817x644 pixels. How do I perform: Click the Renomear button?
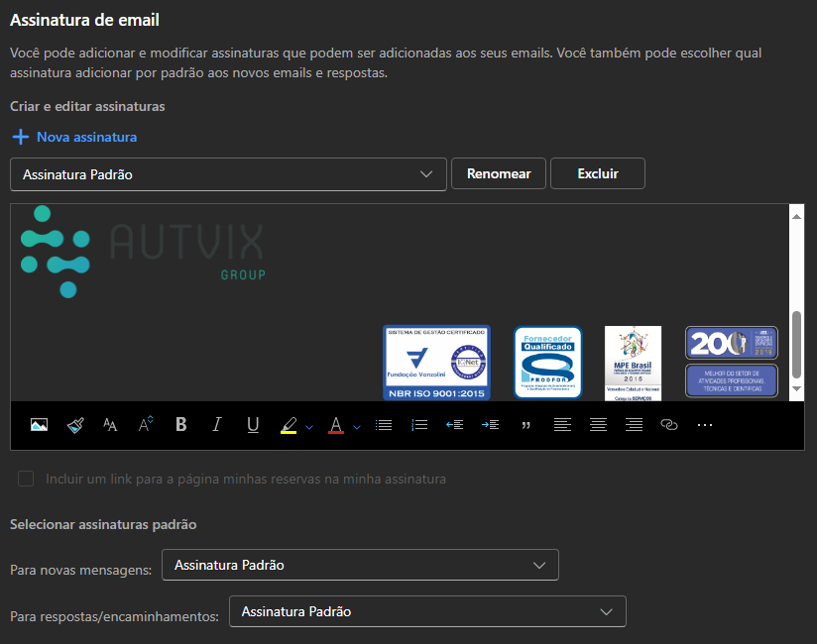tap(498, 173)
